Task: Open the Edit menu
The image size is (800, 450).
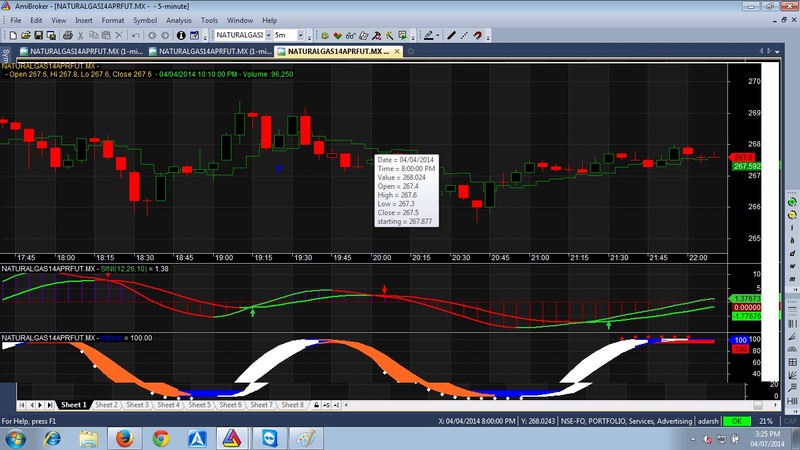Action: tap(36, 20)
